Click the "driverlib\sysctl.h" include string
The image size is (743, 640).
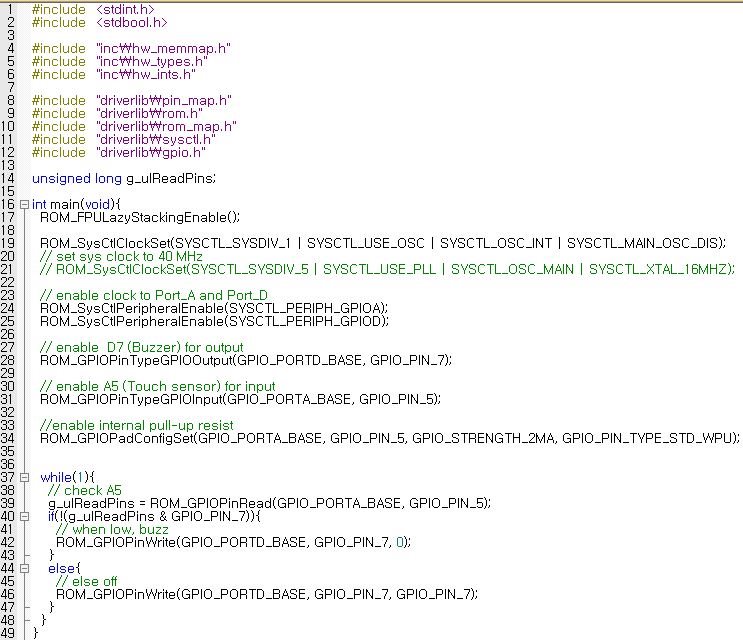point(156,140)
